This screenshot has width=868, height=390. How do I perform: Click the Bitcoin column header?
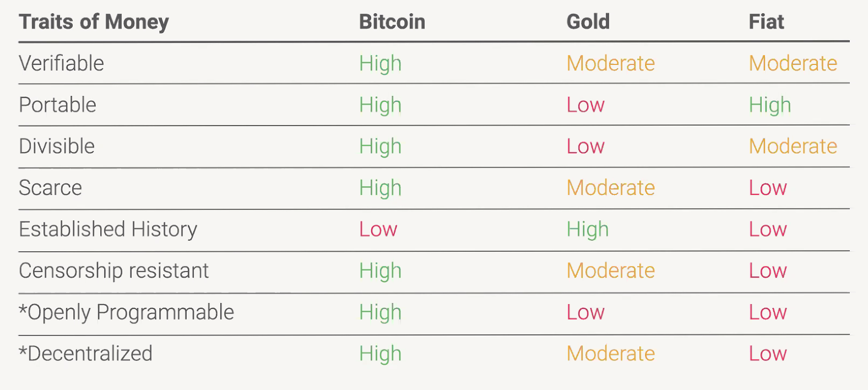click(392, 22)
